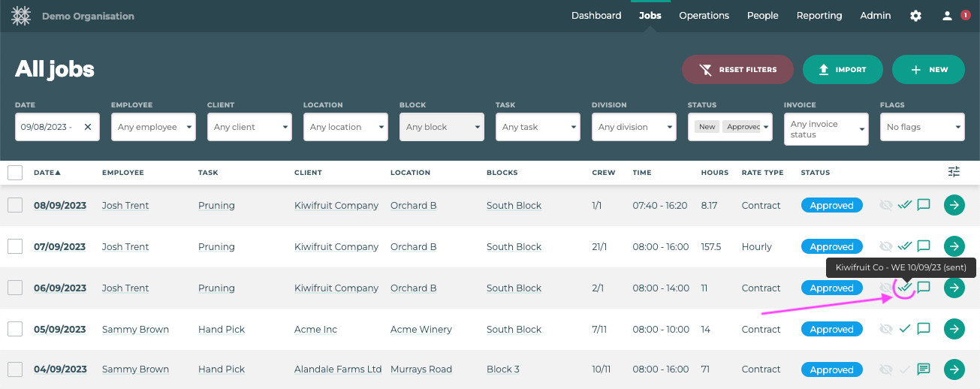Clear the date filter with the X
The image size is (980, 389).
(x=88, y=127)
